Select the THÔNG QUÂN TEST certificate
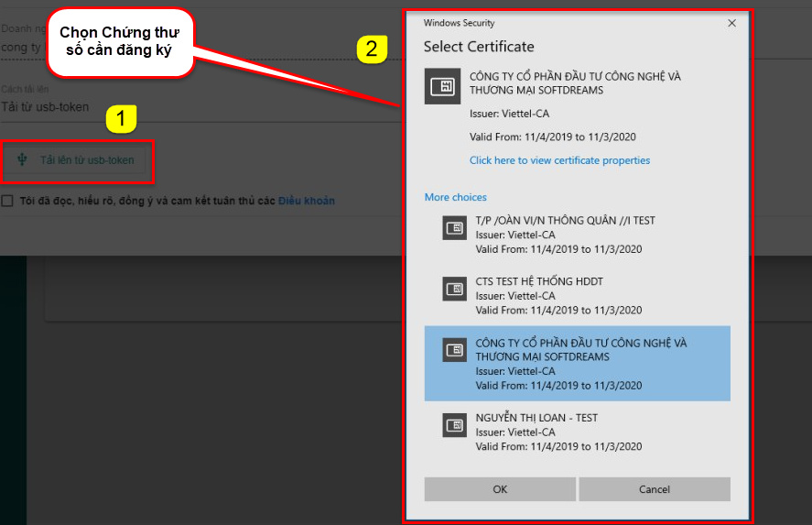 578,235
